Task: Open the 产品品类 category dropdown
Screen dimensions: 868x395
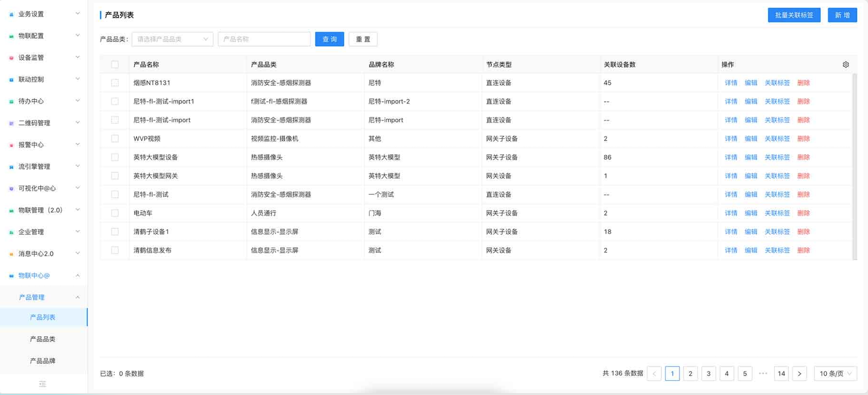Action: tap(172, 39)
